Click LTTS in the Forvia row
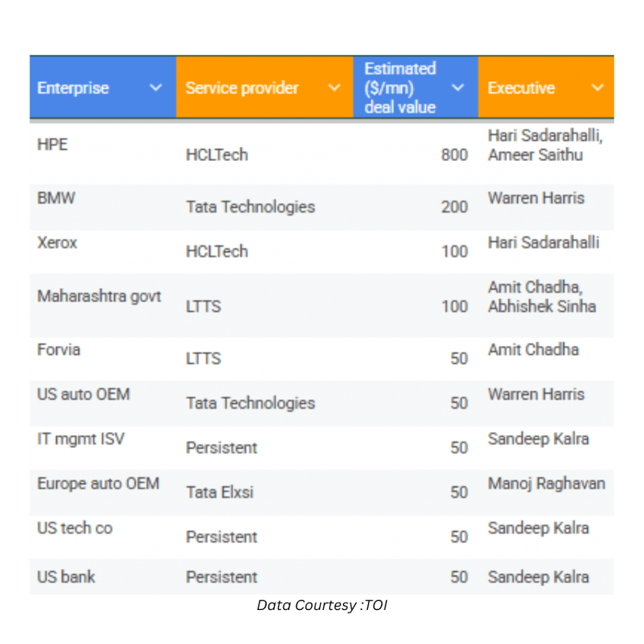This screenshot has height=644, width=644. [203, 359]
